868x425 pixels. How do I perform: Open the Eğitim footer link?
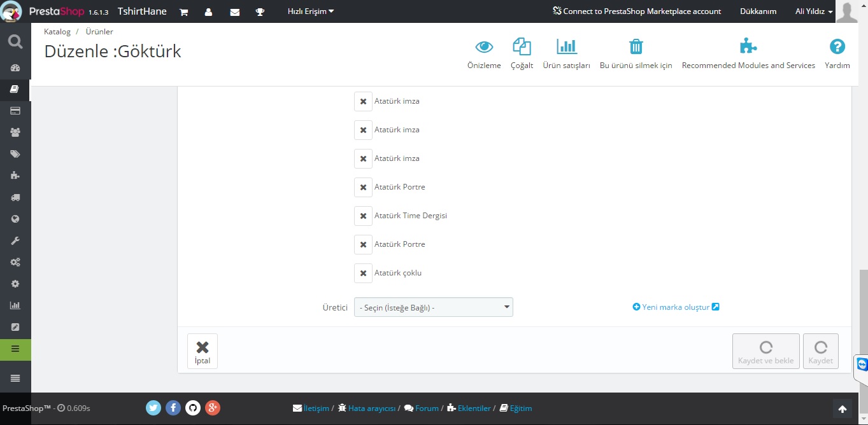(516, 408)
